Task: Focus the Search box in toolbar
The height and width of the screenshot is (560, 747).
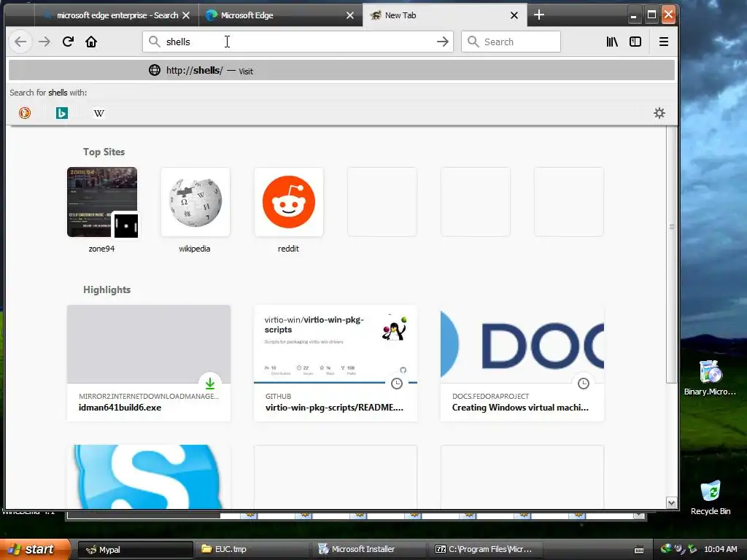Action: coord(511,42)
